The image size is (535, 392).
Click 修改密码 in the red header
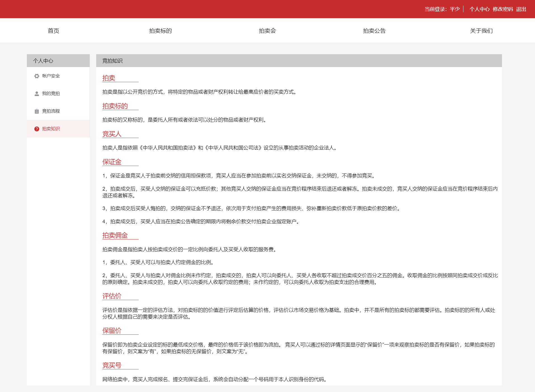click(503, 9)
